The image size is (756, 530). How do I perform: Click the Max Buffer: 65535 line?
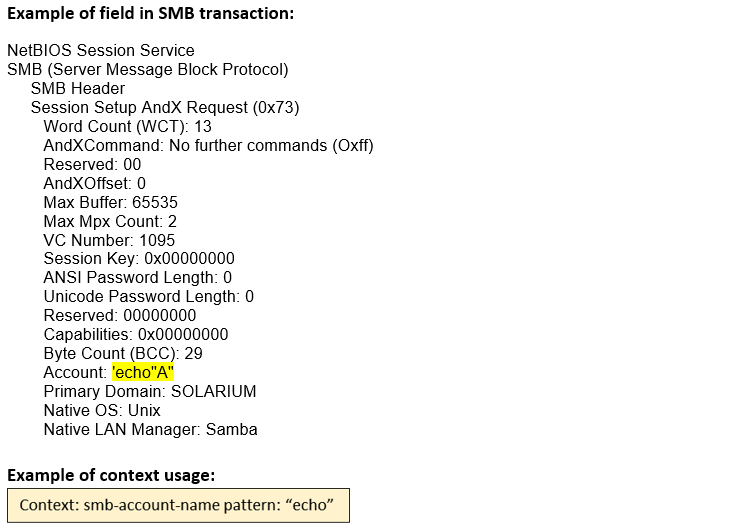tap(110, 202)
